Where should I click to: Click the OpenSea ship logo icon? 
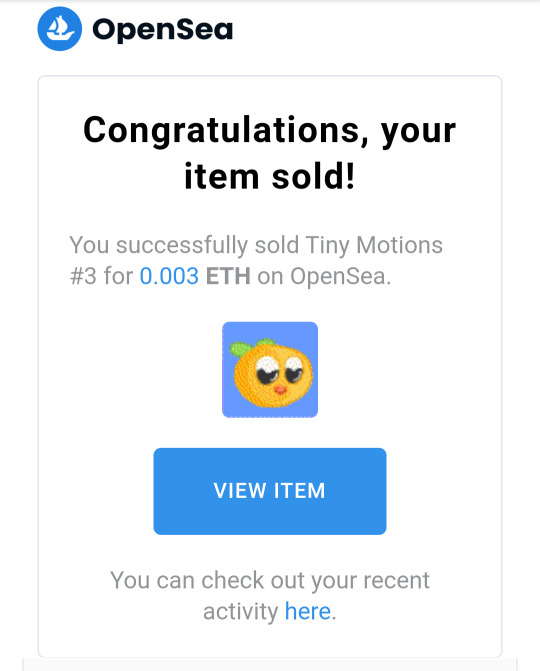pos(59,29)
